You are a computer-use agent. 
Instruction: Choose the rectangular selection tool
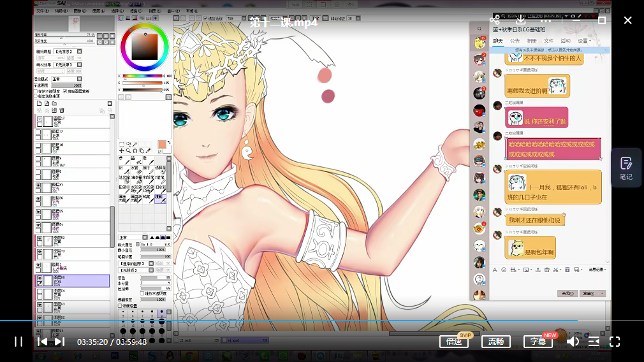pos(122,145)
